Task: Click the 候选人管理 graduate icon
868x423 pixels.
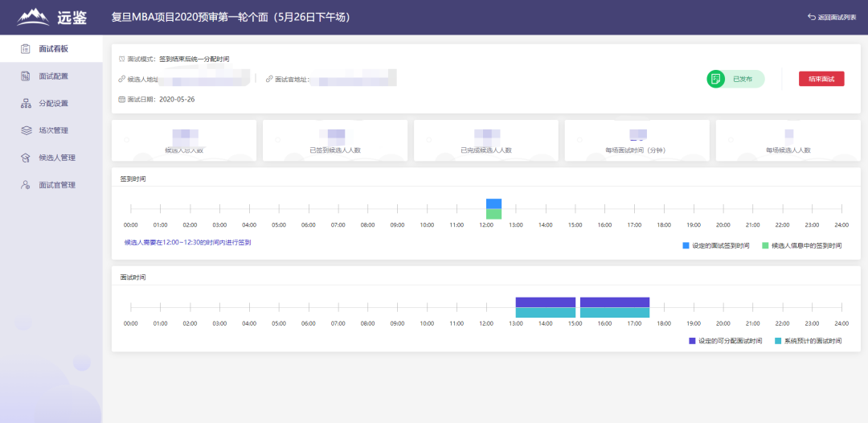Action: 26,158
